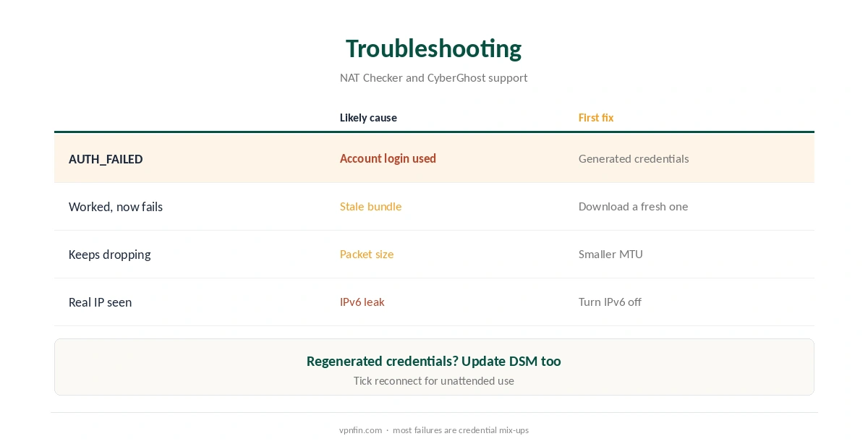Click 'Tick reconnect for unattended use' note
The height and width of the screenshot is (444, 868).
pos(433,380)
